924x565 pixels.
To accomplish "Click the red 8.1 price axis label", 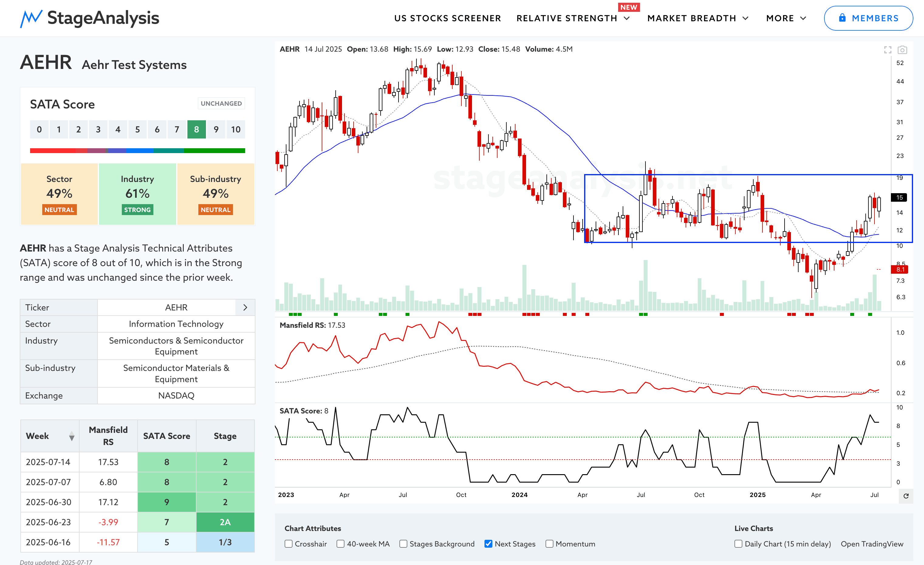I will tap(900, 269).
